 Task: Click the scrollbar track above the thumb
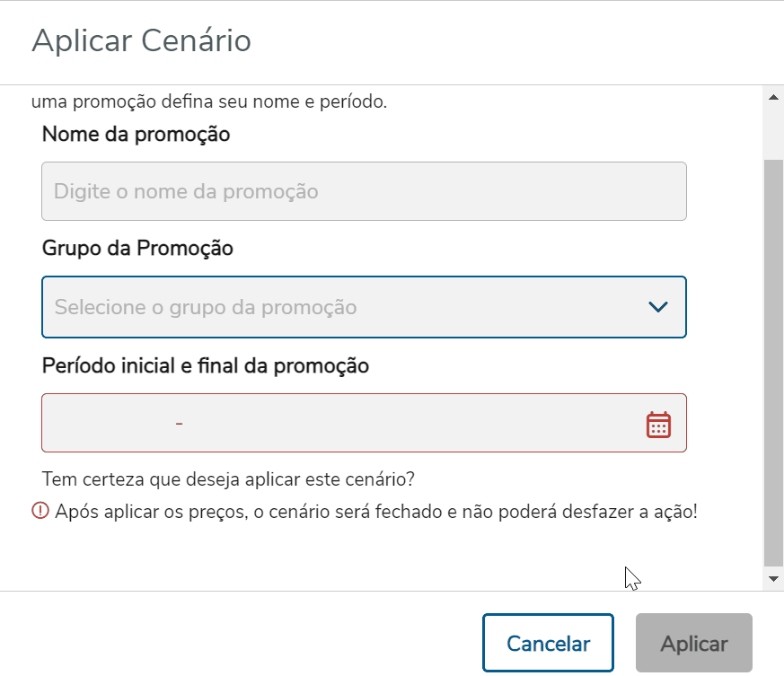click(772, 130)
